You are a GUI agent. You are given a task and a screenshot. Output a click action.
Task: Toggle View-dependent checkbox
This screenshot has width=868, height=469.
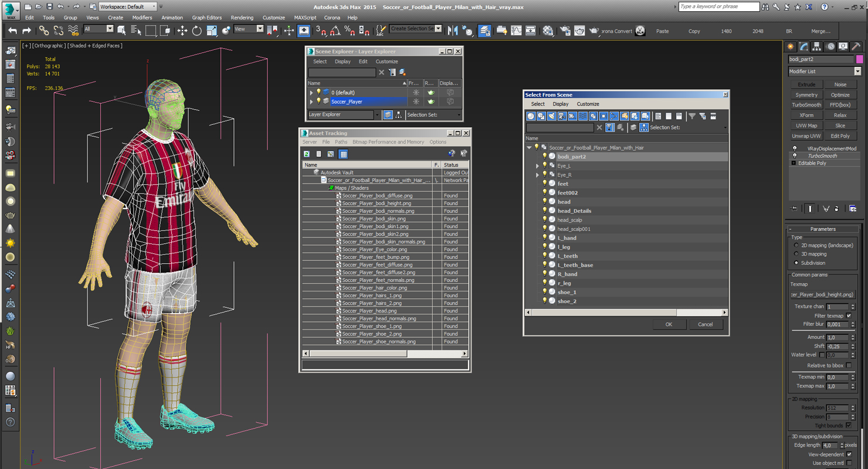coord(849,454)
